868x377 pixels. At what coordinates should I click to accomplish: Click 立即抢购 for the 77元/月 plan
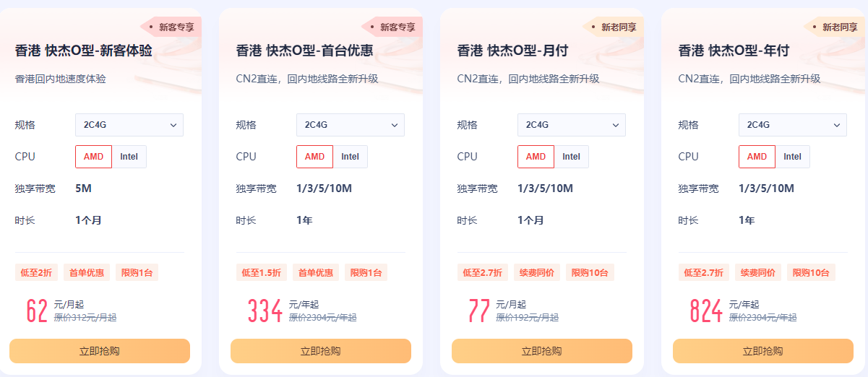(542, 351)
